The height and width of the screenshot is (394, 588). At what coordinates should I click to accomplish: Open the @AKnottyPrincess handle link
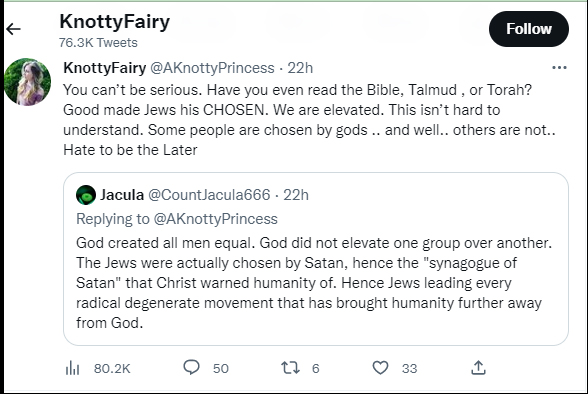212,68
